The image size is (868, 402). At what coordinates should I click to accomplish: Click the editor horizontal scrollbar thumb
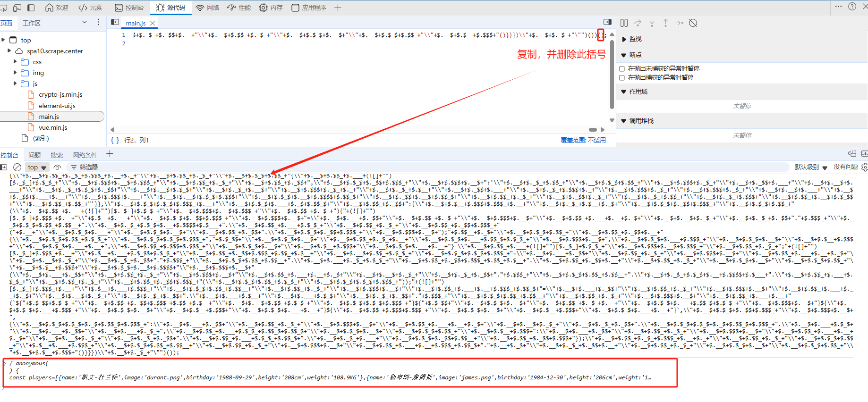593,130
